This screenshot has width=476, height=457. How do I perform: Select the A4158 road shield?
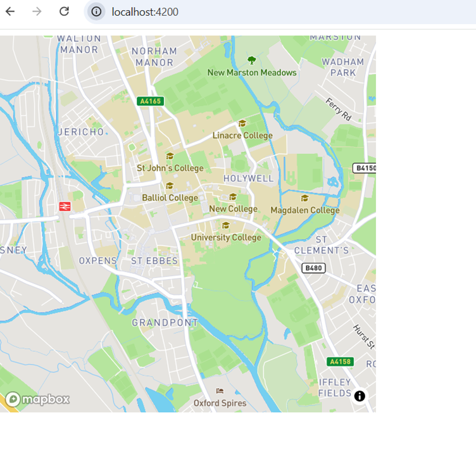(340, 361)
